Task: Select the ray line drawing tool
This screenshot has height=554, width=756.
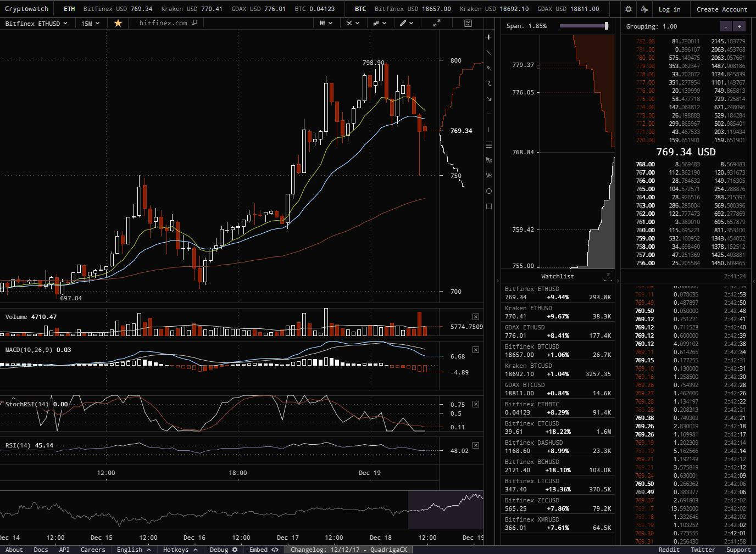Action: [x=489, y=68]
